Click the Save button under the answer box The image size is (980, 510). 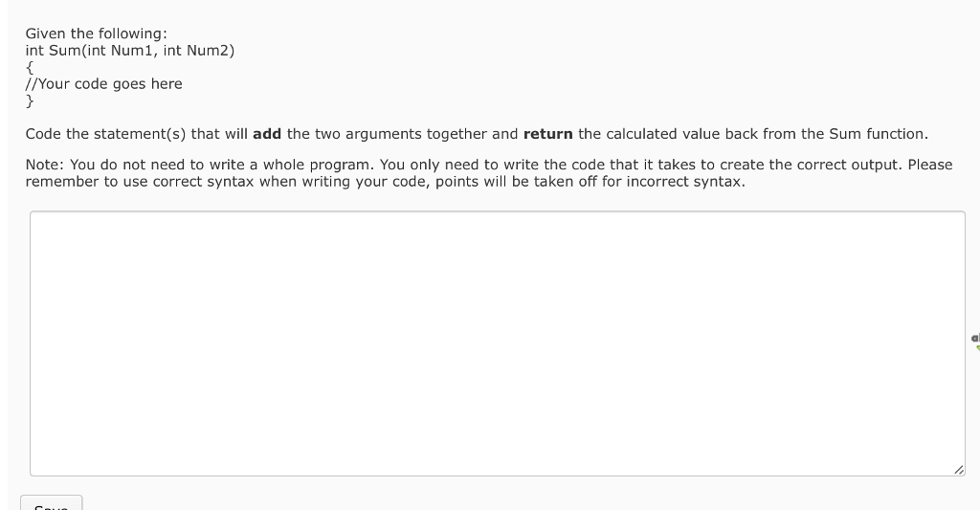click(x=52, y=502)
